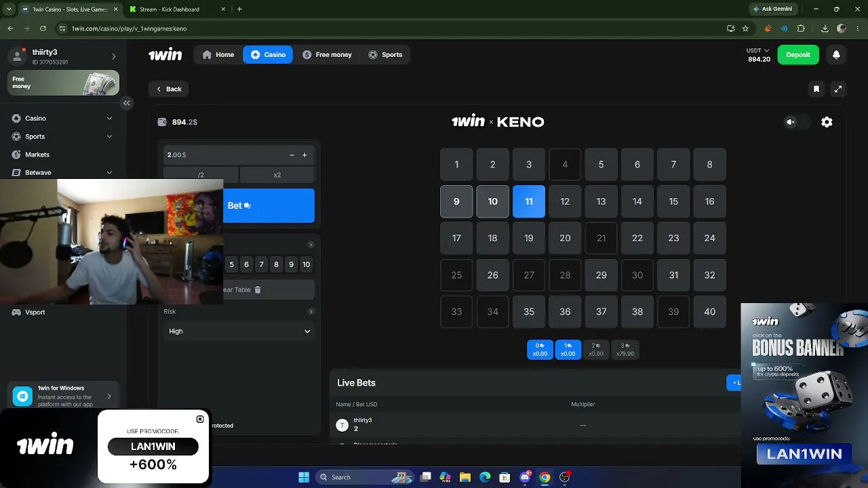Open the Chrome tab search dropdown
The height and width of the screenshot is (488, 868).
(x=9, y=9)
